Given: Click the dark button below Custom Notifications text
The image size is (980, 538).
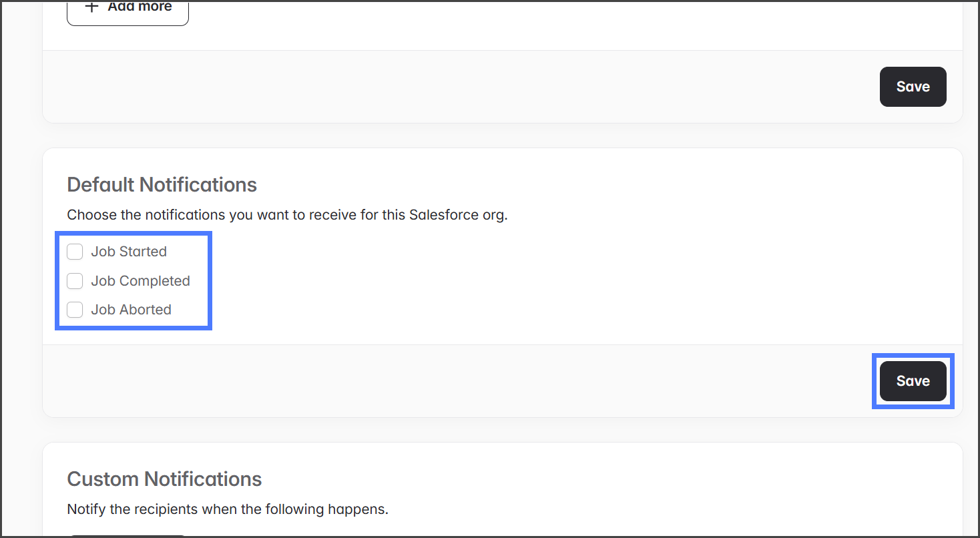Looking at the screenshot, I should pos(127,535).
